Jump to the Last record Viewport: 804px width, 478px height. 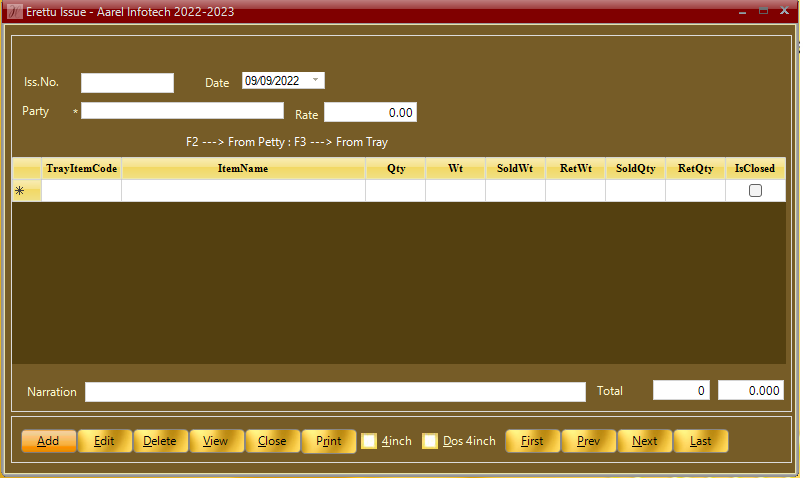tap(700, 441)
